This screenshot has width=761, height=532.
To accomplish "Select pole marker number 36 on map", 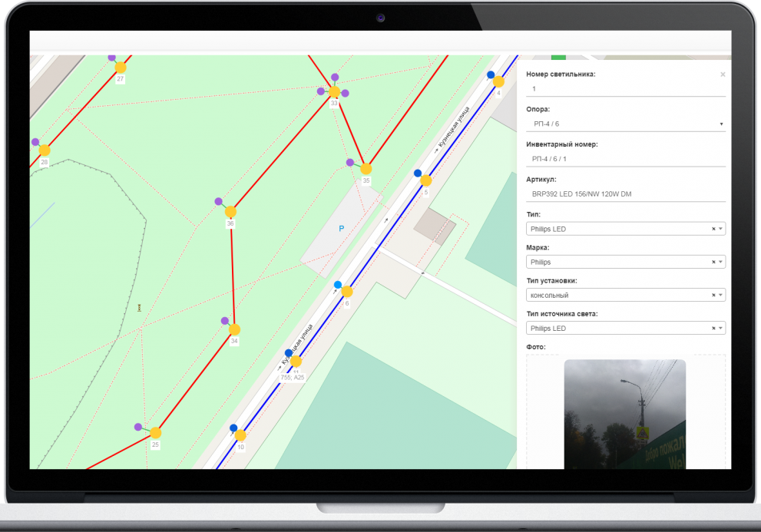I will click(230, 212).
